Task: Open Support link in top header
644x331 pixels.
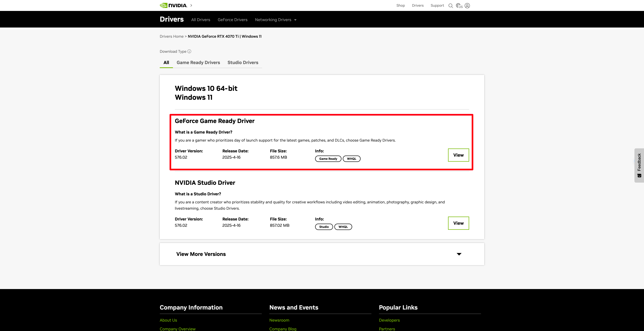Action: (x=437, y=6)
